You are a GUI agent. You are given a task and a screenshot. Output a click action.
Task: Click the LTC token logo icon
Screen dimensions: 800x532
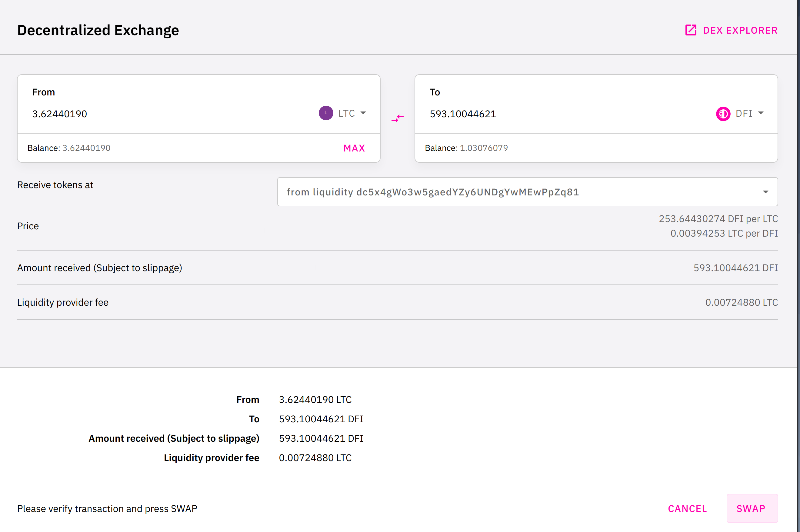click(x=326, y=113)
